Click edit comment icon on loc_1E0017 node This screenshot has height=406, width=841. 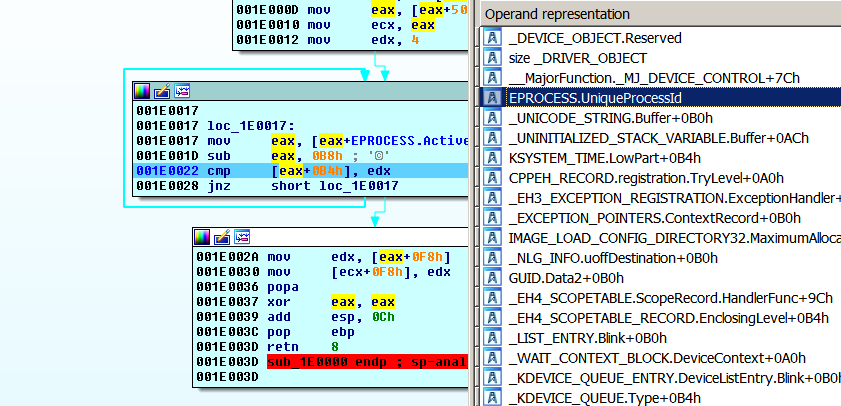click(x=162, y=90)
